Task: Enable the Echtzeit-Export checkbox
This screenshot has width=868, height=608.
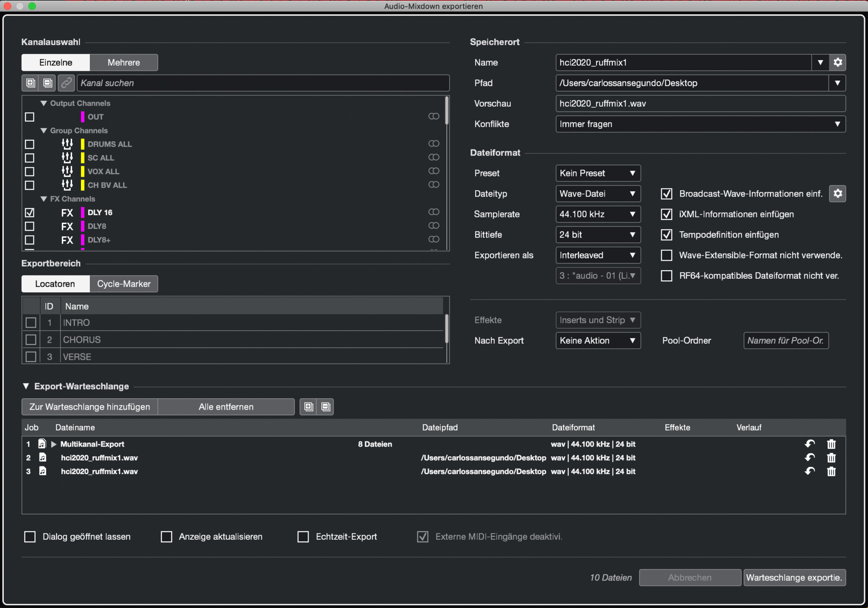Action: coord(303,536)
